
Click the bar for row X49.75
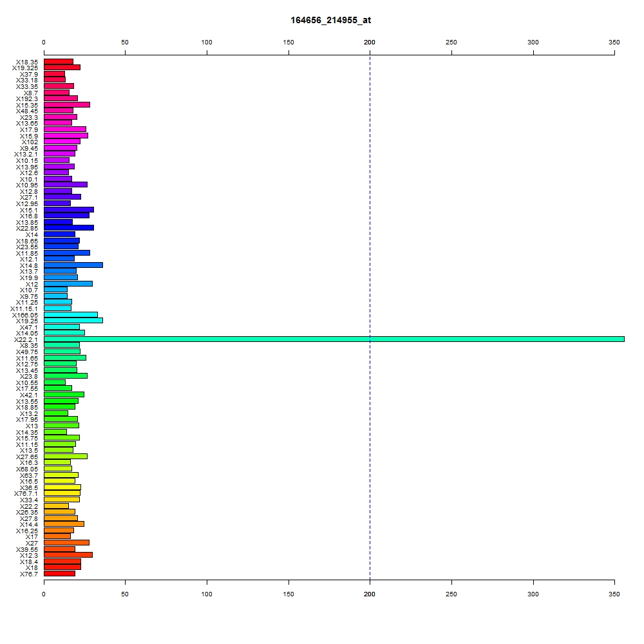[x=62, y=351]
